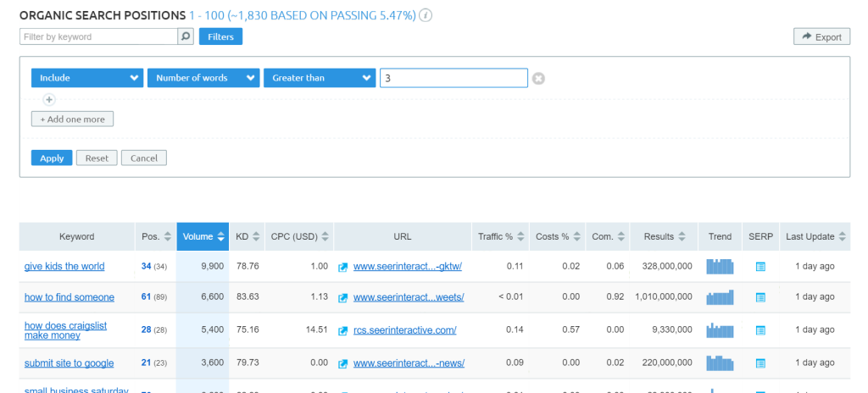Image resolution: width=868 pixels, height=393 pixels.
Task: Click the filter value field containing 3
Action: 453,78
